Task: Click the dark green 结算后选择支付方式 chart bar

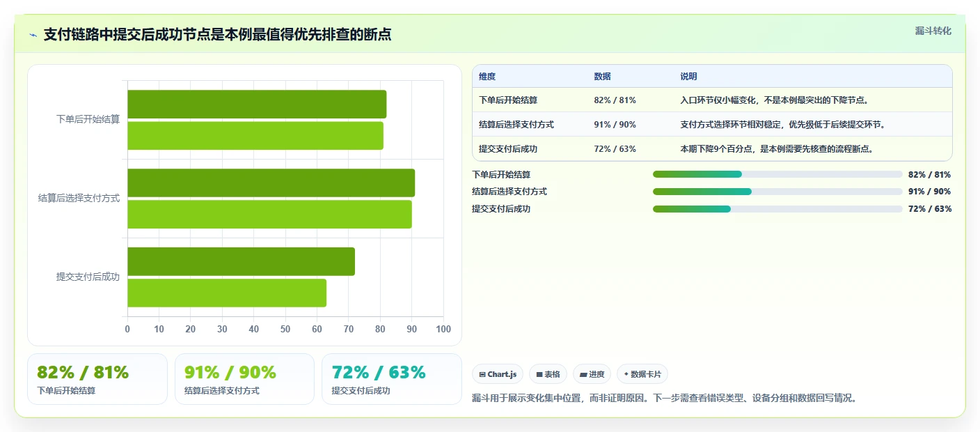Action: tap(271, 183)
